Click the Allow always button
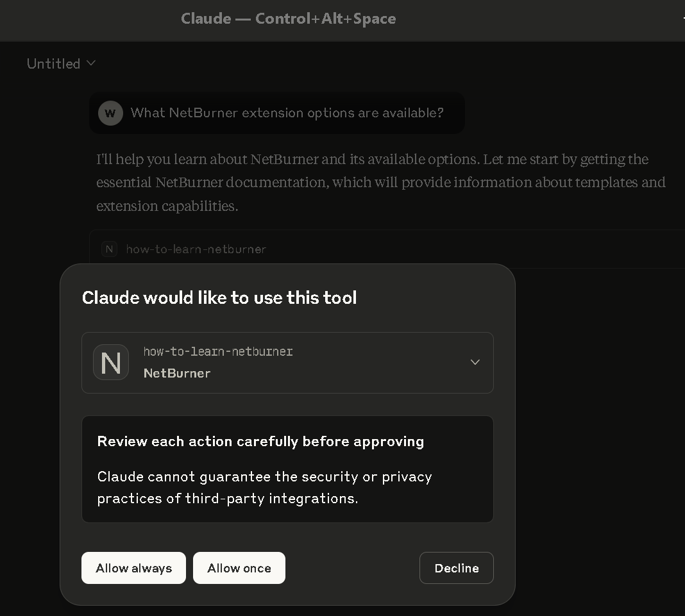The image size is (685, 616). tap(133, 568)
